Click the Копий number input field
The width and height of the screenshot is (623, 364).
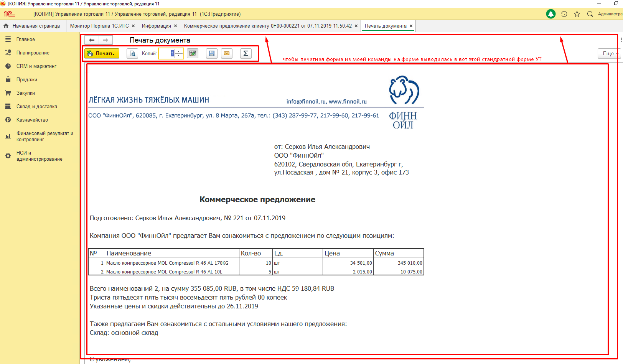pyautogui.click(x=167, y=53)
